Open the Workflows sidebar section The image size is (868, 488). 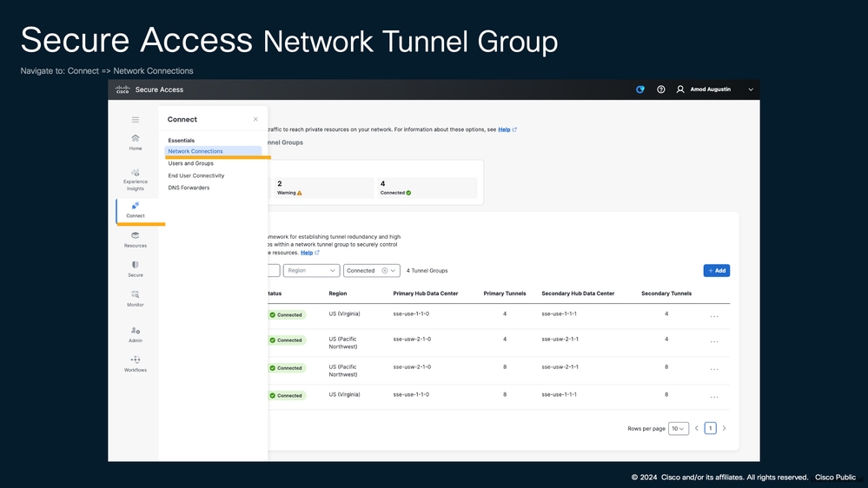[x=135, y=364]
